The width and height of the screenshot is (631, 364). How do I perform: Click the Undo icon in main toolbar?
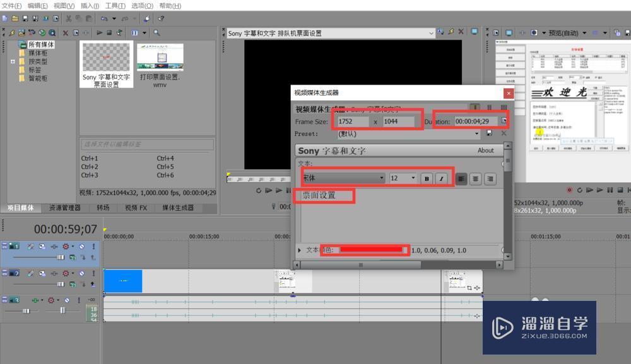click(104, 18)
